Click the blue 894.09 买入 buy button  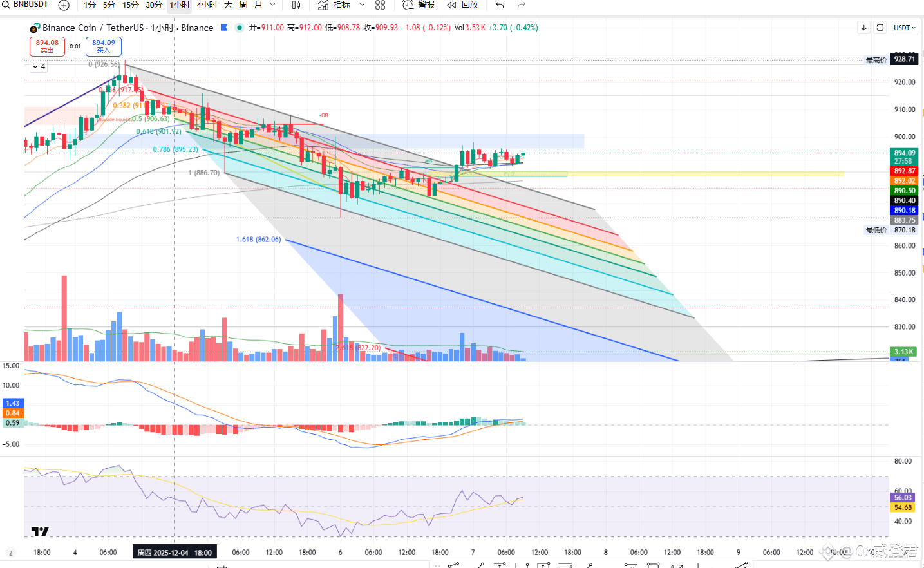tap(104, 46)
